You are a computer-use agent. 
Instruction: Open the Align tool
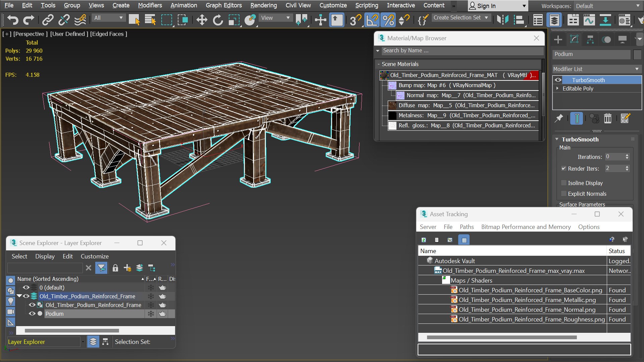pyautogui.click(x=519, y=20)
